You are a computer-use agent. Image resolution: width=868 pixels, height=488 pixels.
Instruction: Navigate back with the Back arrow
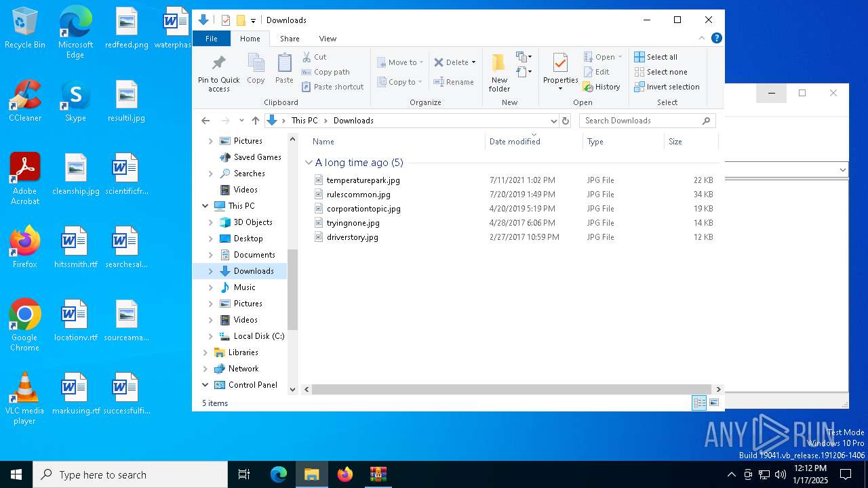tap(205, 121)
